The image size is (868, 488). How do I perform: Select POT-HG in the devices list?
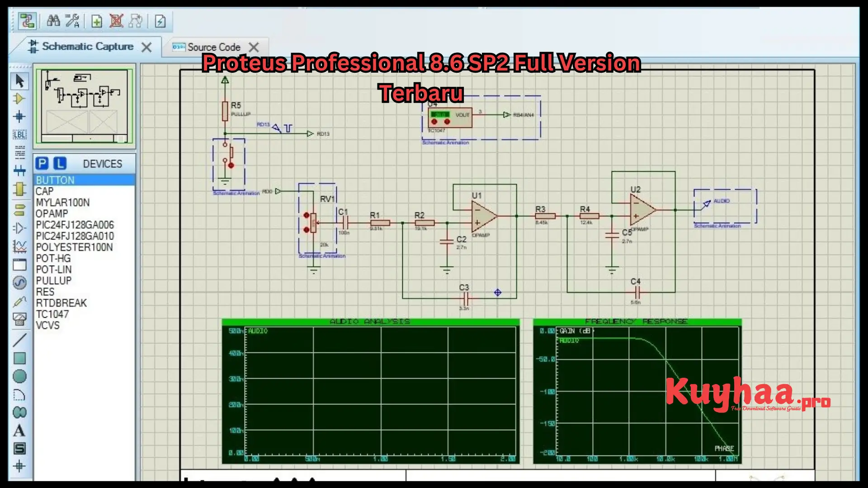click(x=85, y=258)
